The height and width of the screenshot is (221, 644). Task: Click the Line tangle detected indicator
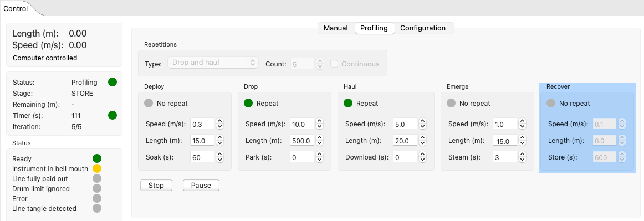pos(96,208)
